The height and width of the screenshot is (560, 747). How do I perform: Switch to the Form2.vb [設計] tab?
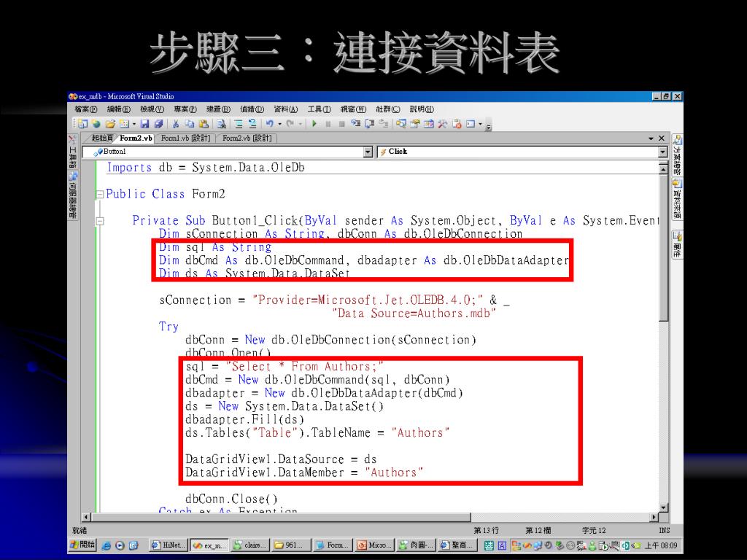tap(247, 138)
